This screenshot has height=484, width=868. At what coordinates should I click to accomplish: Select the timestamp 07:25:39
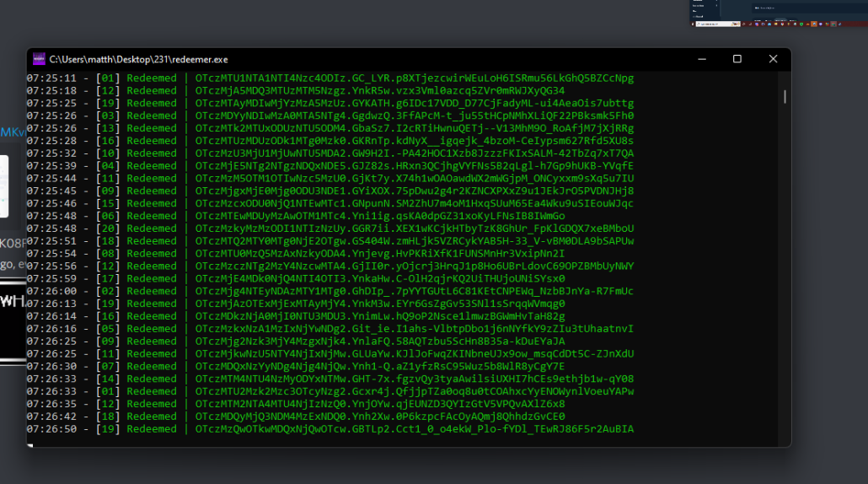[x=51, y=166]
